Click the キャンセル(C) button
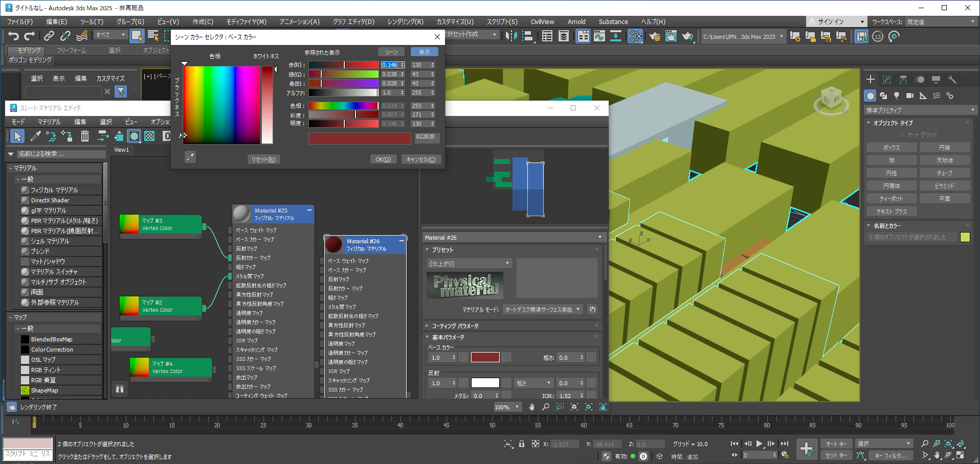Image resolution: width=980 pixels, height=464 pixels. [x=421, y=159]
